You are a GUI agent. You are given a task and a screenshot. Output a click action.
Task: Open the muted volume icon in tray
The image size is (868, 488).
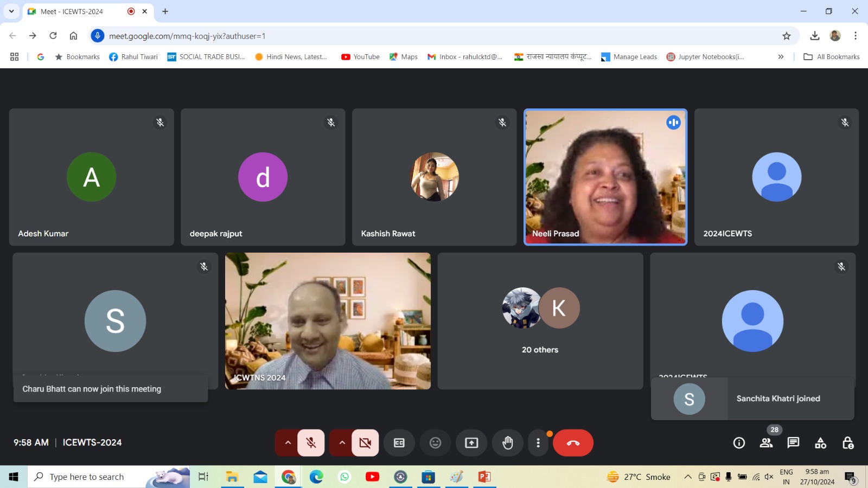tap(769, 477)
